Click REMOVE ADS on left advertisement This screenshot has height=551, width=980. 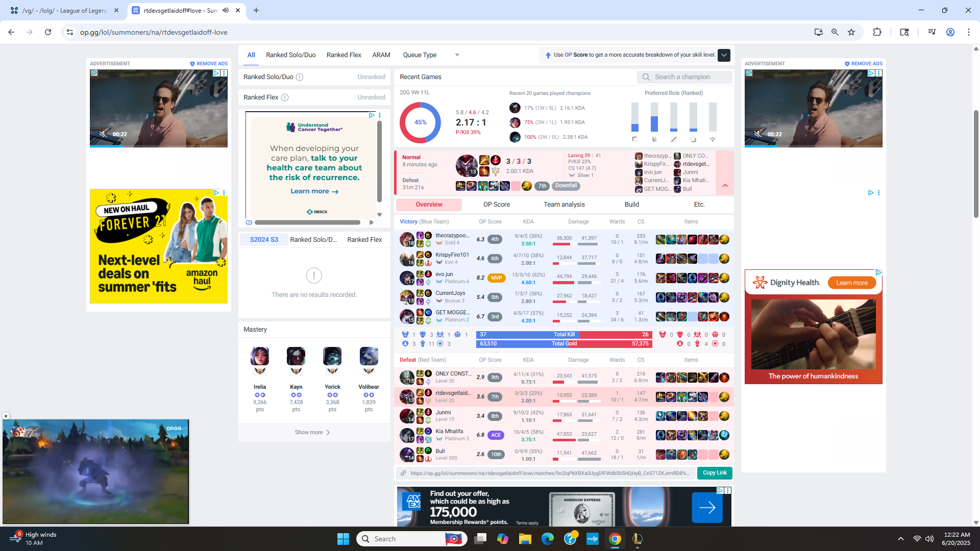click(209, 64)
